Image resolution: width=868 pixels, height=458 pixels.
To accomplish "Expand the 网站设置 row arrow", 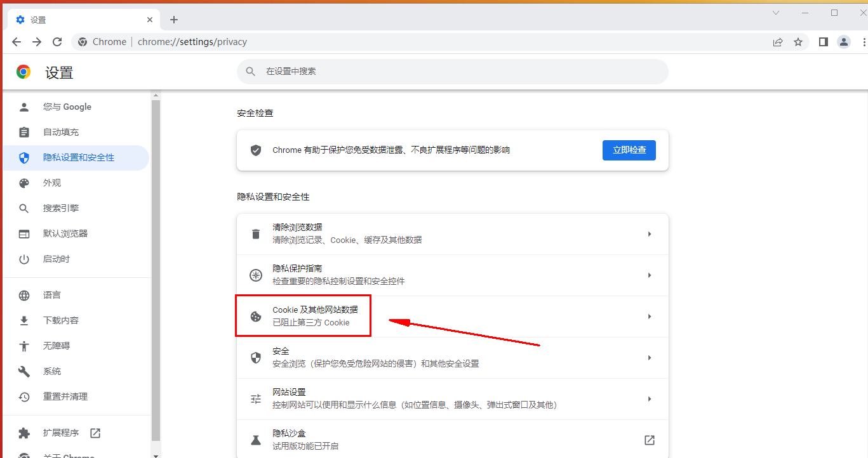I will tap(649, 399).
